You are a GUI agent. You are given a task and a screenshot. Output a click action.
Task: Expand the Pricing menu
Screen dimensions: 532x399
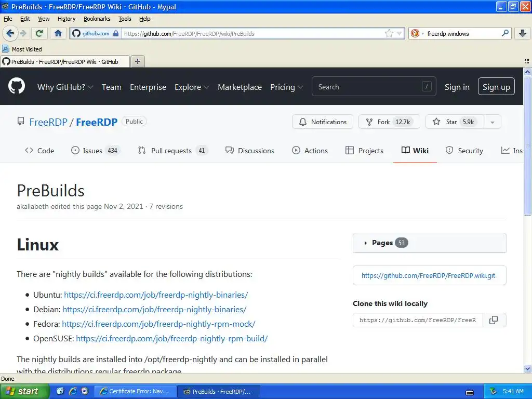pyautogui.click(x=286, y=87)
